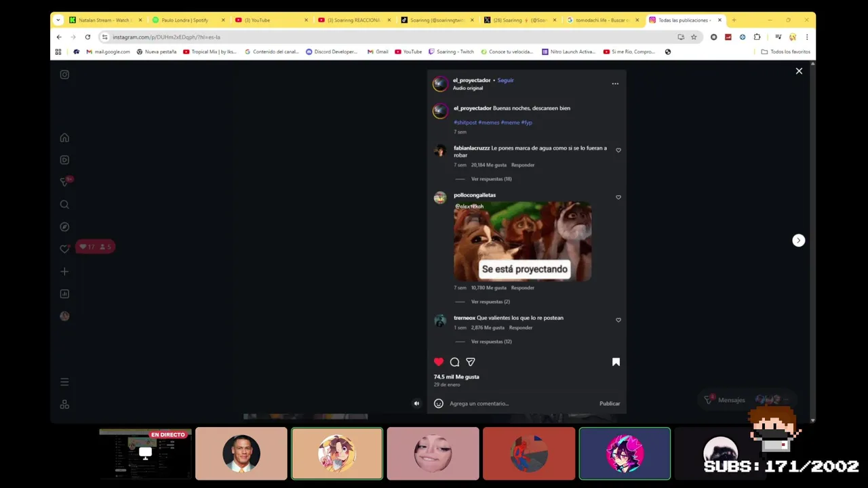Viewport: 868px width, 488px height.
Task: Open new browser tab plus button
Action: (734, 20)
